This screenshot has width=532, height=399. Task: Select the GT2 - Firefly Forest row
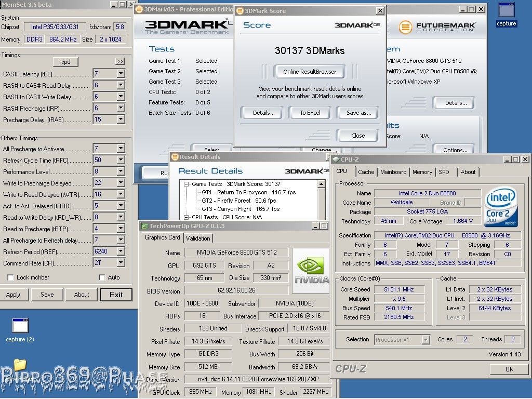pyautogui.click(x=238, y=201)
